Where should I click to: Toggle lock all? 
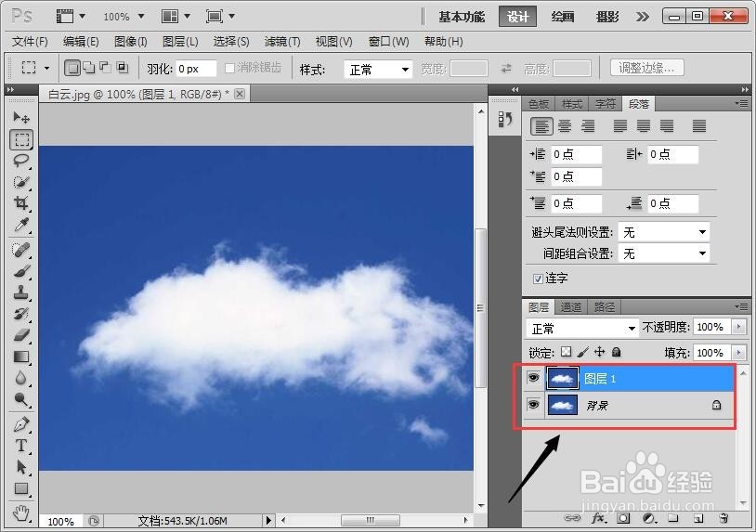tap(616, 352)
